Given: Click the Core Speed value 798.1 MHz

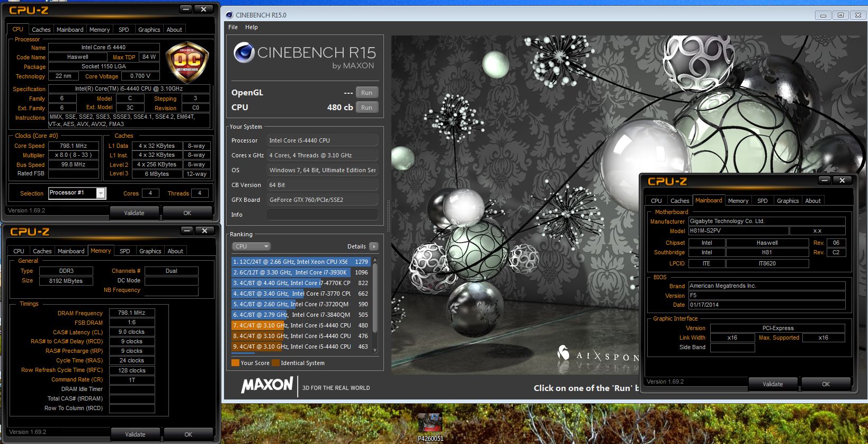Looking at the screenshot, I should pos(74,146).
